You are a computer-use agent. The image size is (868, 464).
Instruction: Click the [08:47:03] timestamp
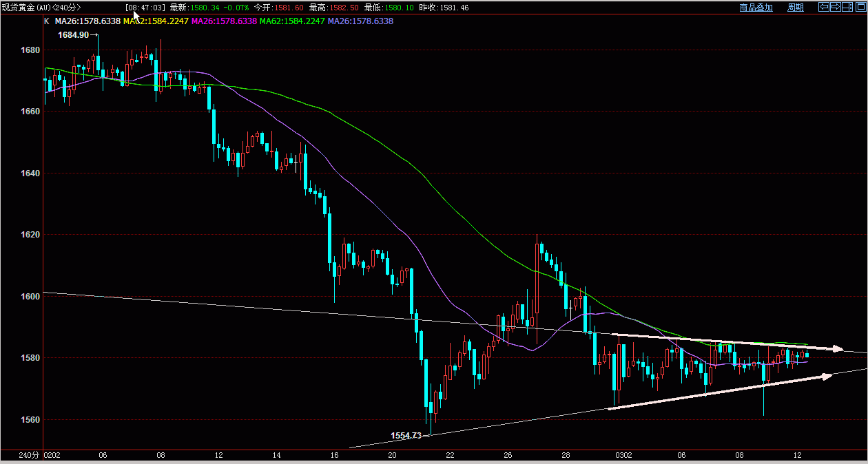click(146, 8)
